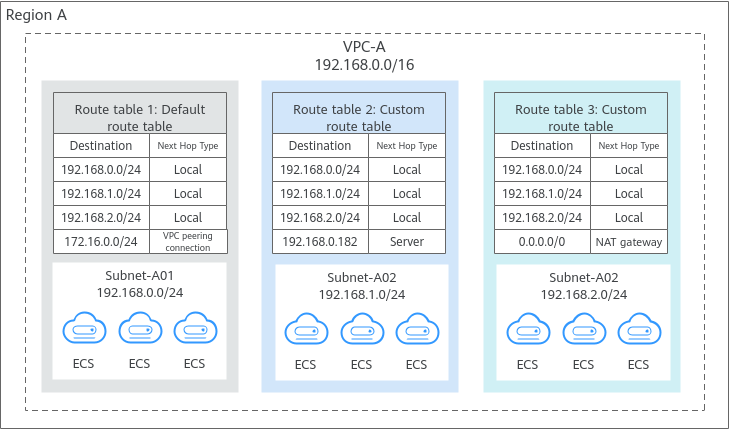729x429 pixels.
Task: Select the Route table 2 Custom header
Action: 358,117
